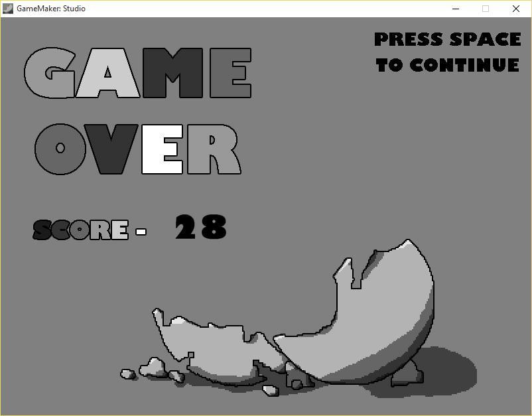
Task: Click the 'TO CONTINUE' text
Action: (x=448, y=65)
